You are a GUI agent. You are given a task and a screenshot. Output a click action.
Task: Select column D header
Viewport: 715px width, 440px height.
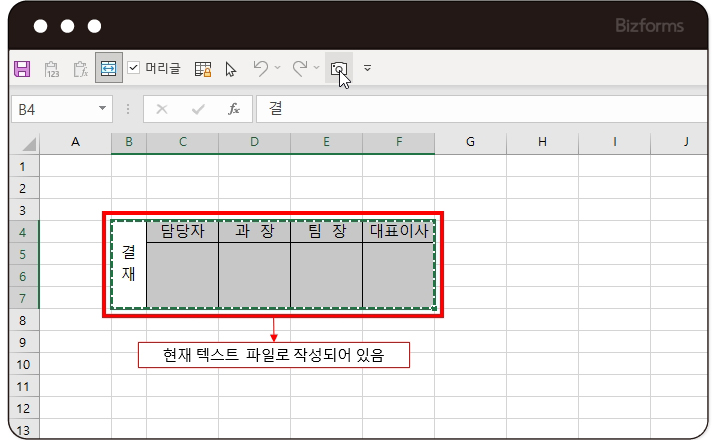(x=254, y=142)
